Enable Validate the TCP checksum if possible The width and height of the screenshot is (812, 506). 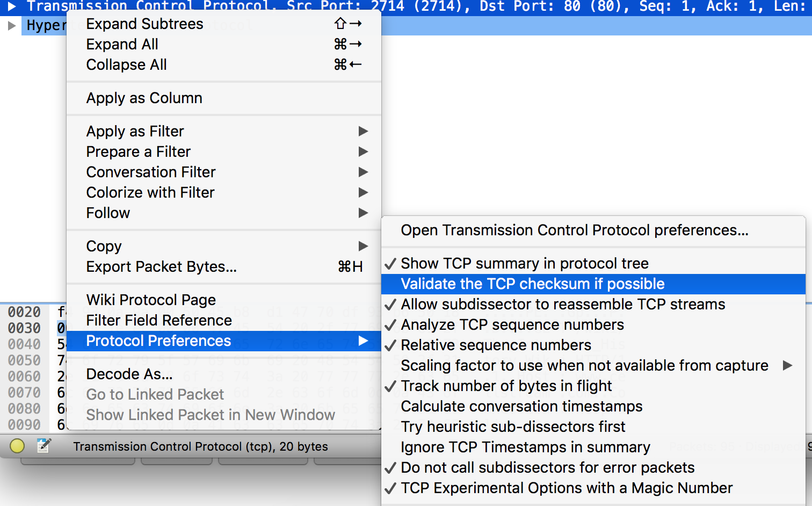(x=532, y=284)
